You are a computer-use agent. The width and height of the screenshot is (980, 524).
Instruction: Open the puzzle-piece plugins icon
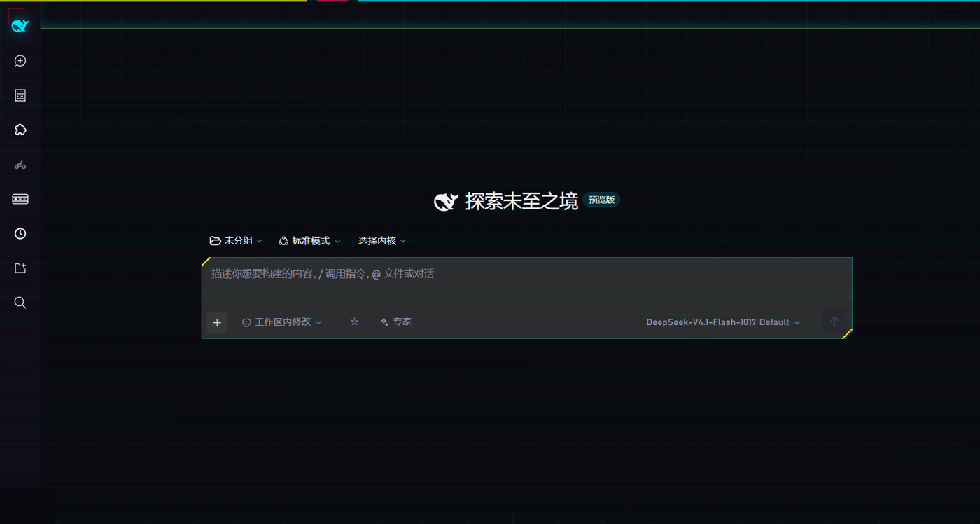[20, 130]
